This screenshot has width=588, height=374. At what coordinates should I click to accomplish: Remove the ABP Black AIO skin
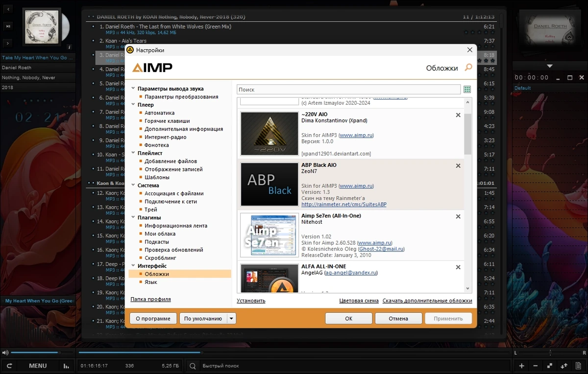click(458, 166)
